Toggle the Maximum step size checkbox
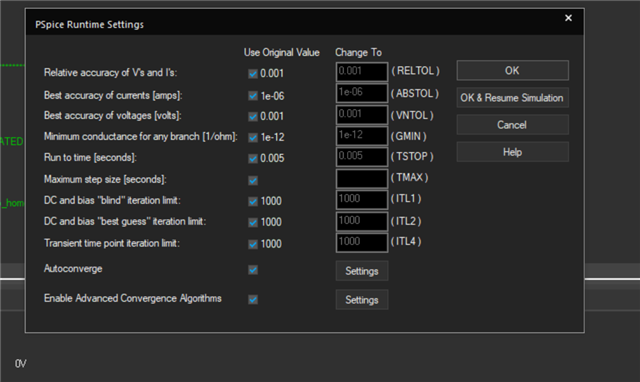The height and width of the screenshot is (382, 640). pyautogui.click(x=253, y=180)
